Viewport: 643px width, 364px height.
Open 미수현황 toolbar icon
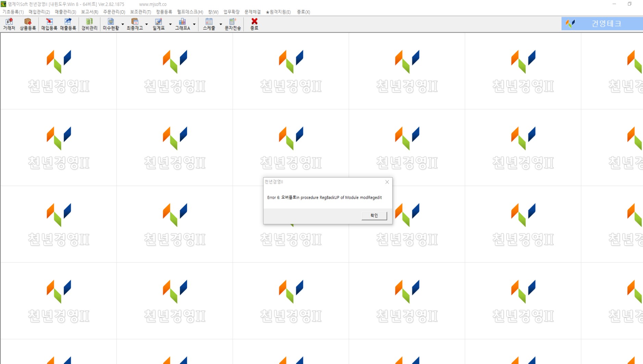(111, 24)
